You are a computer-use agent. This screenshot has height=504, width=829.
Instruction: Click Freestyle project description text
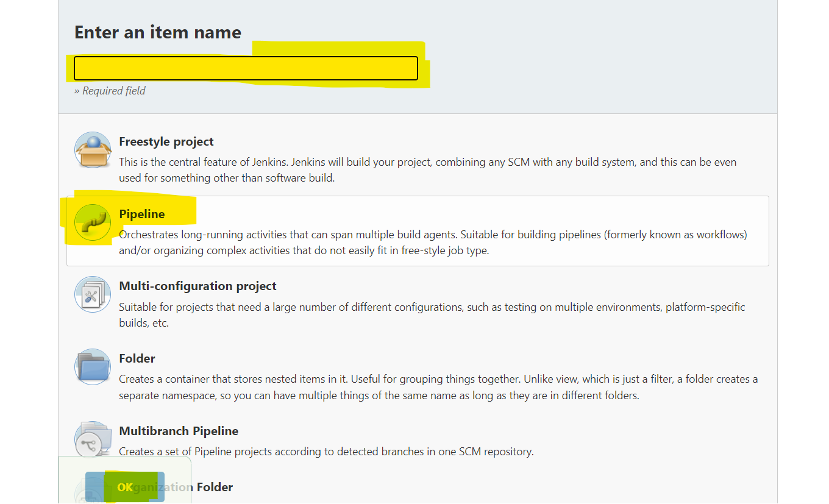[427, 170]
